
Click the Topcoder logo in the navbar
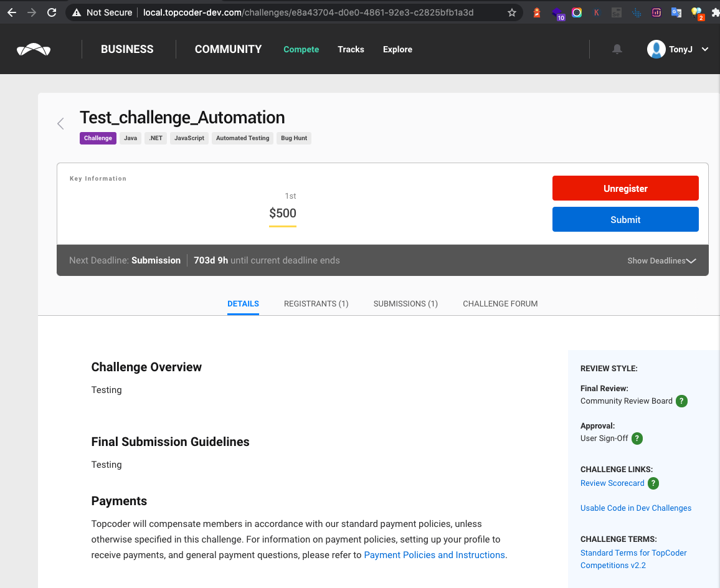pos(34,49)
